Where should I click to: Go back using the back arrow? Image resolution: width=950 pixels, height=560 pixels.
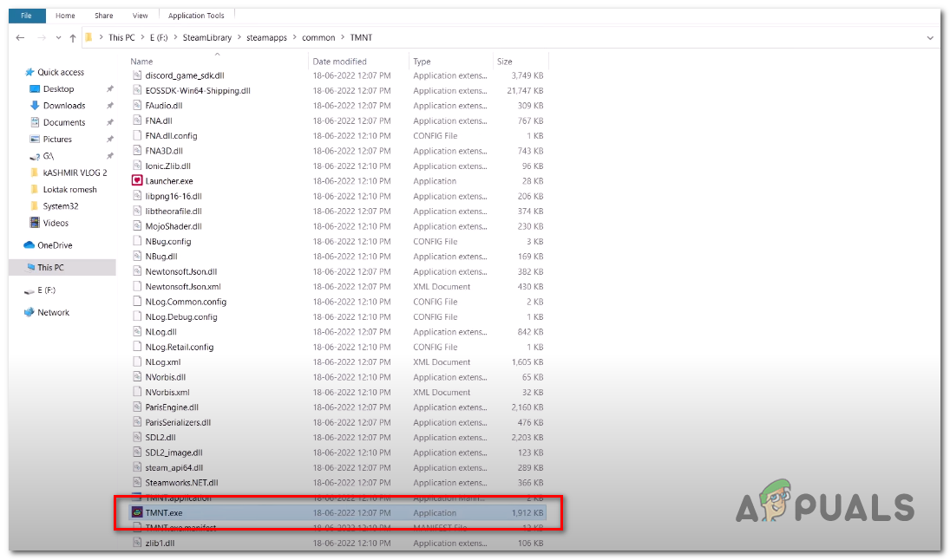pyautogui.click(x=20, y=37)
